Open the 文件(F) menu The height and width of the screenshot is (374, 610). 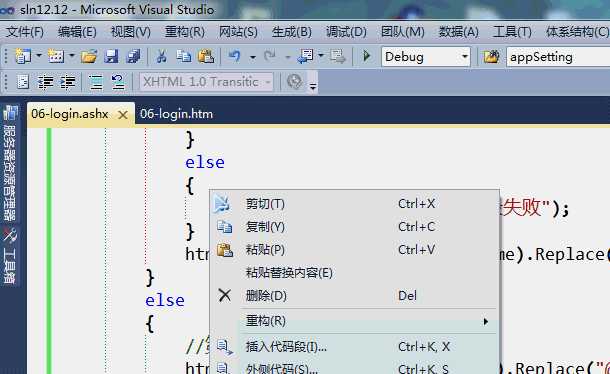click(25, 32)
